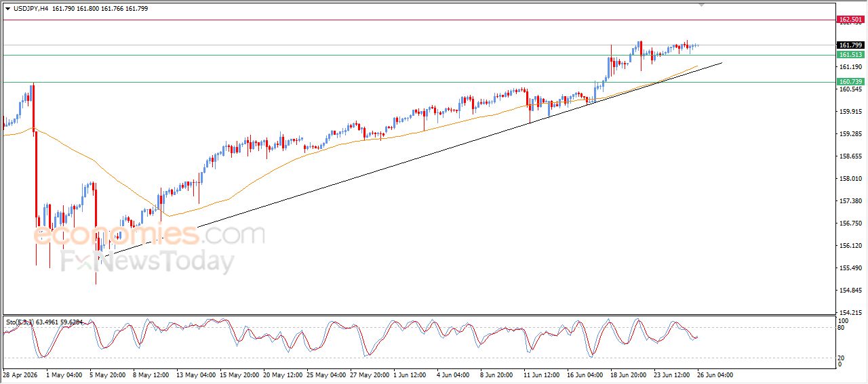This screenshot has width=868, height=384.
Task: Click price axis value 160.545
Action: click(x=850, y=89)
